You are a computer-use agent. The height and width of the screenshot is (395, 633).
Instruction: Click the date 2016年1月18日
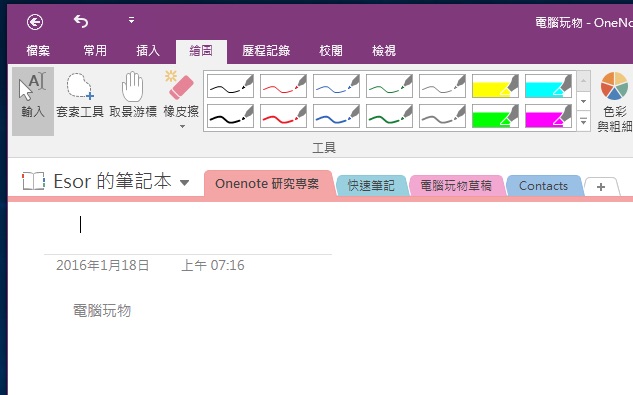click(103, 265)
